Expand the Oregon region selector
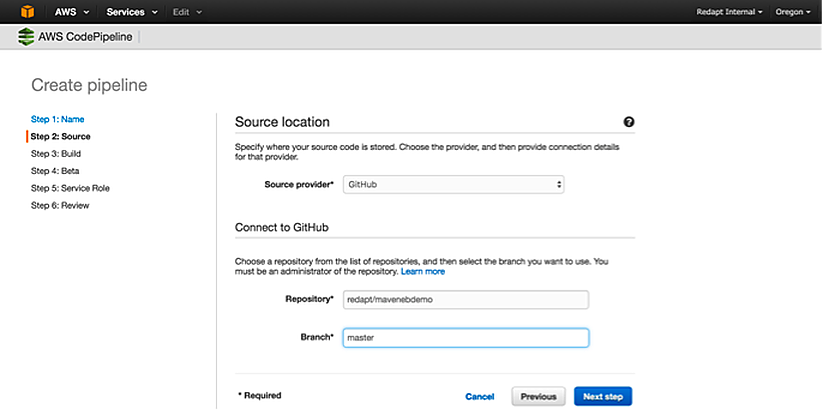Image resolution: width=823 pixels, height=415 pixels. click(793, 12)
